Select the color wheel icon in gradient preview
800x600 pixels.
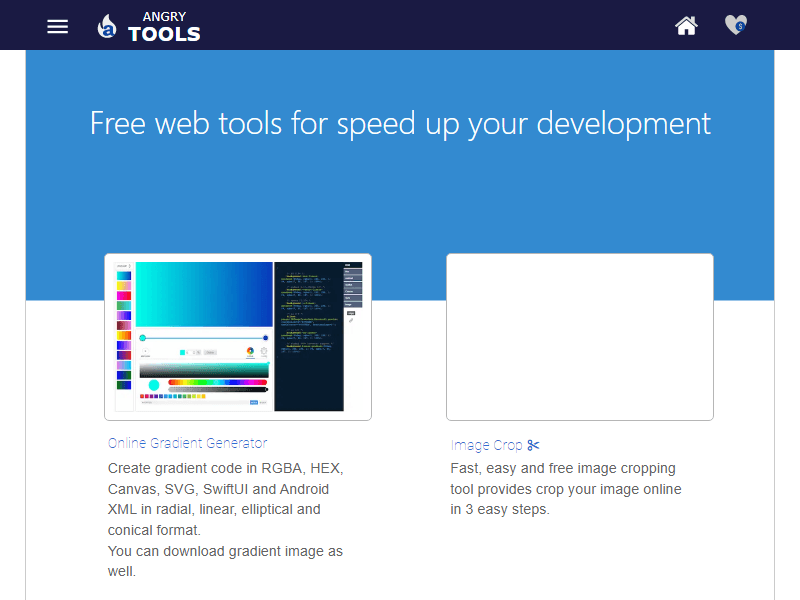pyautogui.click(x=250, y=351)
